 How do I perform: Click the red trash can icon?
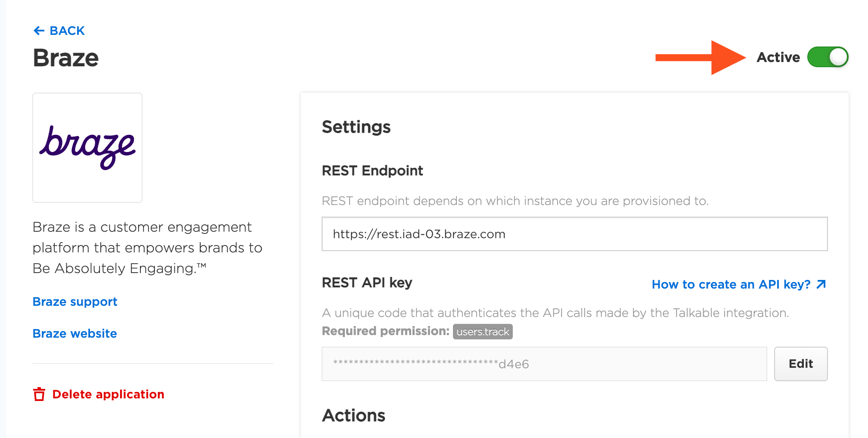[39, 394]
